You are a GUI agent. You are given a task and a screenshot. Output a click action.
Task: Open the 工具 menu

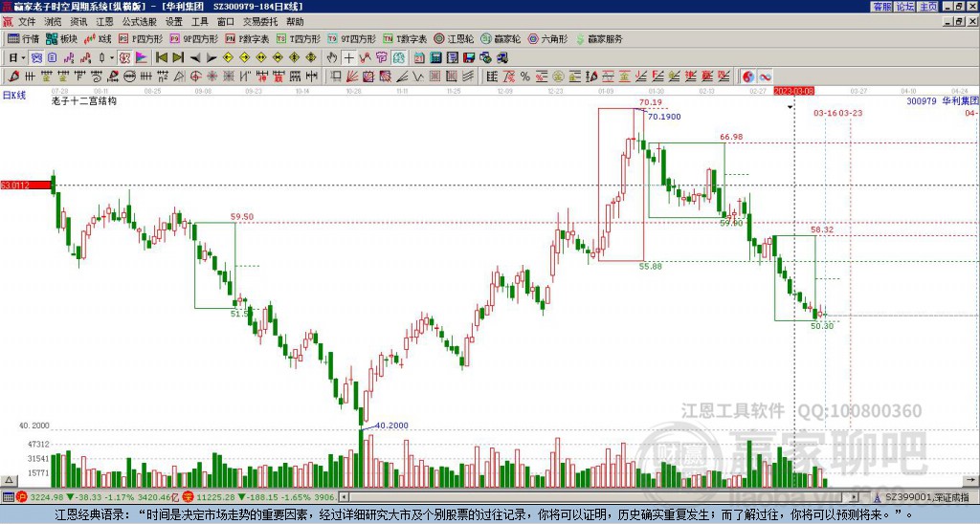(x=199, y=22)
